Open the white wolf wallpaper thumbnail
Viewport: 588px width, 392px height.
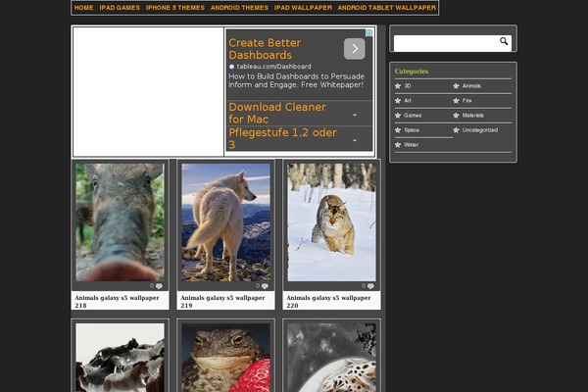click(225, 222)
